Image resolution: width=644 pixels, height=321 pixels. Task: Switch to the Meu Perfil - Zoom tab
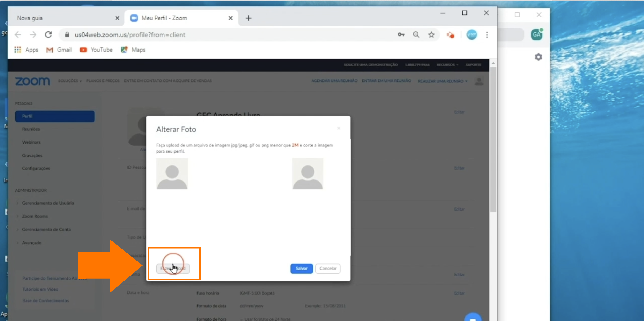181,18
